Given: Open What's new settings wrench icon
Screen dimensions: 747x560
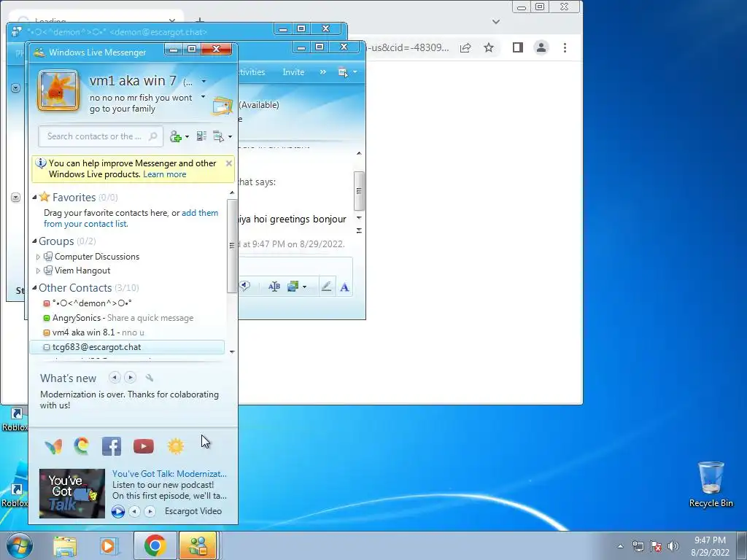Looking at the screenshot, I should (x=149, y=378).
